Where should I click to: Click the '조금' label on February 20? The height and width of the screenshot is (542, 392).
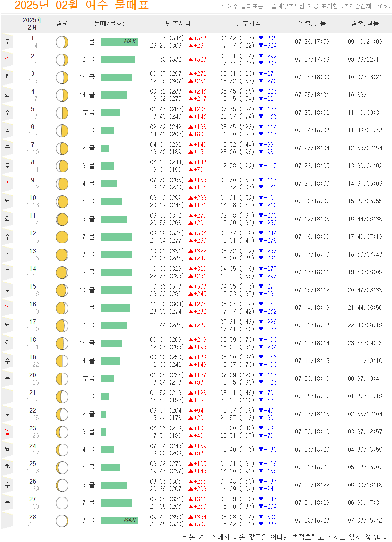89,379
